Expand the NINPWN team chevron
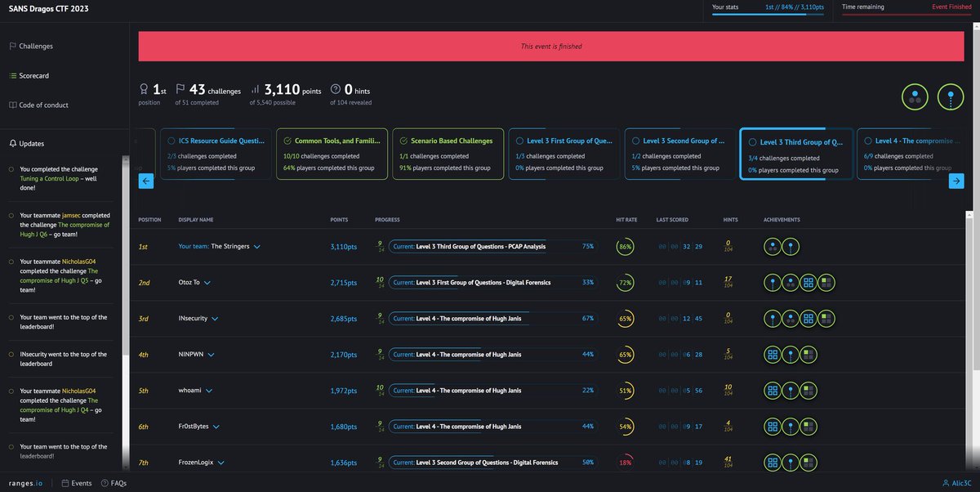980x492 pixels. point(211,355)
